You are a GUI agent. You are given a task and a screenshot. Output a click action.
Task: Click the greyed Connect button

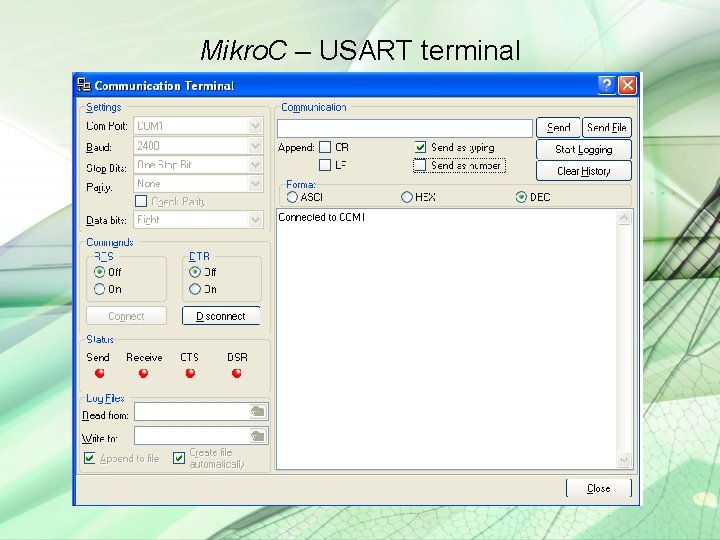pyautogui.click(x=126, y=316)
